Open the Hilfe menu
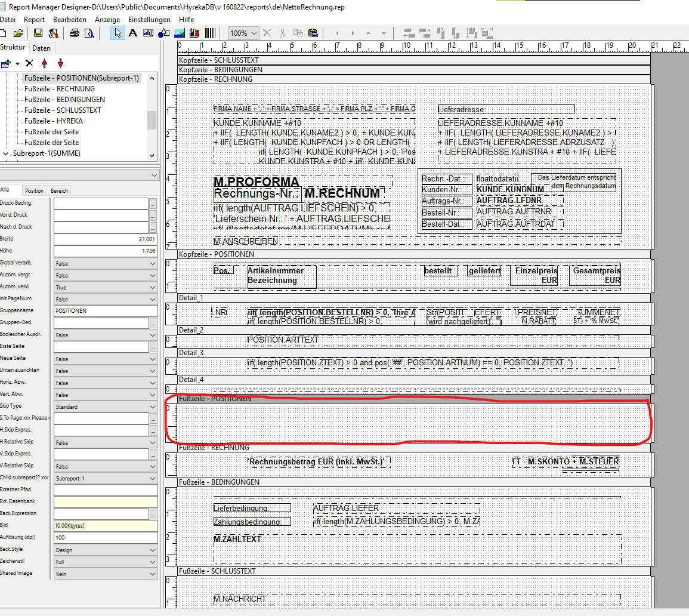Viewport: 689px width, 616px height. (186, 19)
